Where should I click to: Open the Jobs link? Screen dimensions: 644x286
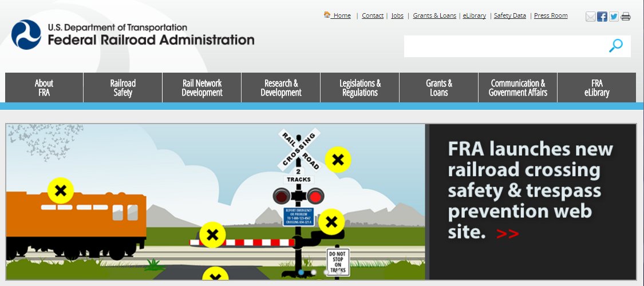tap(397, 15)
